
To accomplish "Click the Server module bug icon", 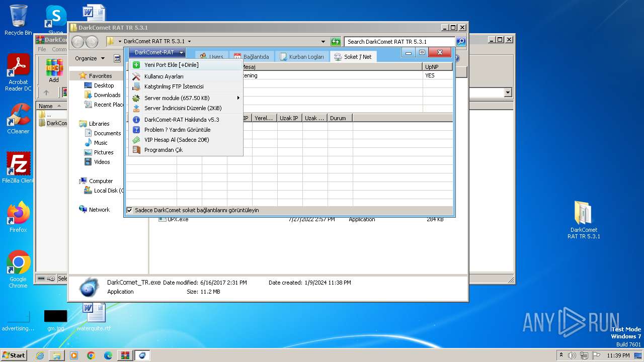I will tap(136, 98).
